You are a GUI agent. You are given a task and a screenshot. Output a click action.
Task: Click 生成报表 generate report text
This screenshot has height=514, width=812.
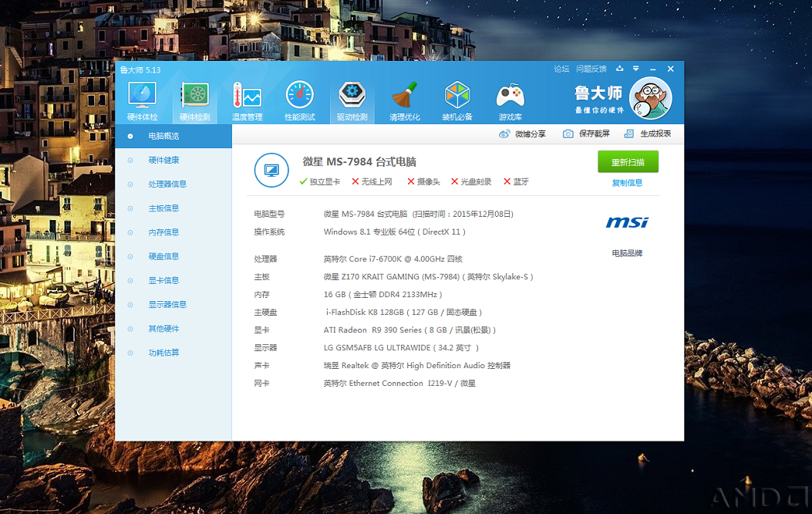[655, 134]
